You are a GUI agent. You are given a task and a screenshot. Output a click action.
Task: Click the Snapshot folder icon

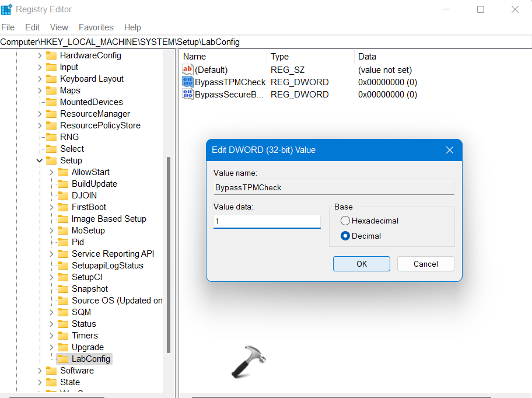[62, 289]
